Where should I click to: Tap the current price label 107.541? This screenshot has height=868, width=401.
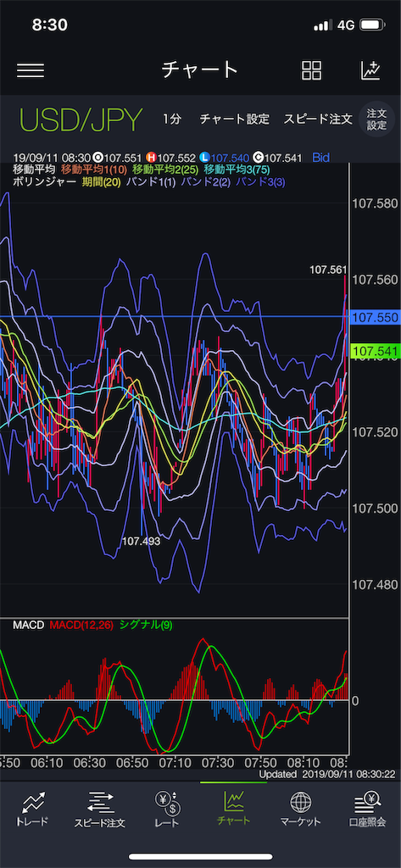coord(375,350)
